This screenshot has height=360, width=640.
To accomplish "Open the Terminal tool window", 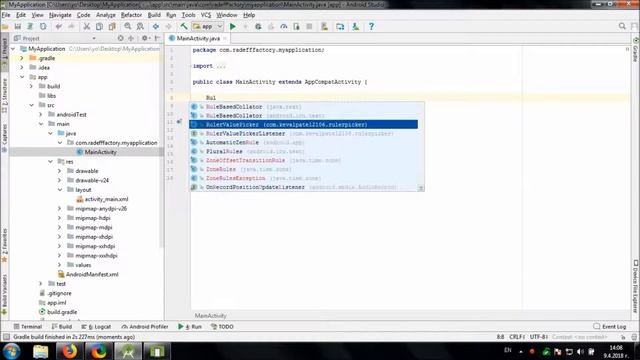I will (x=28, y=327).
